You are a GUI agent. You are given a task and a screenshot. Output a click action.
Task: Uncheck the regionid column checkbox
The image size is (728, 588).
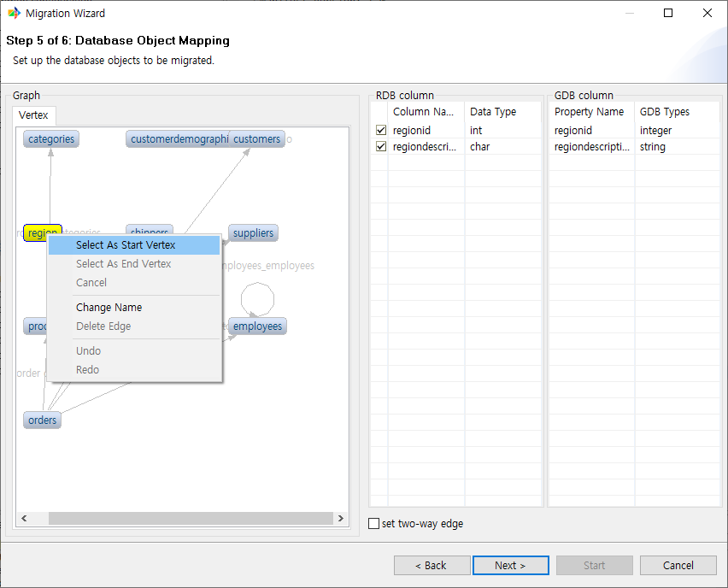point(381,131)
